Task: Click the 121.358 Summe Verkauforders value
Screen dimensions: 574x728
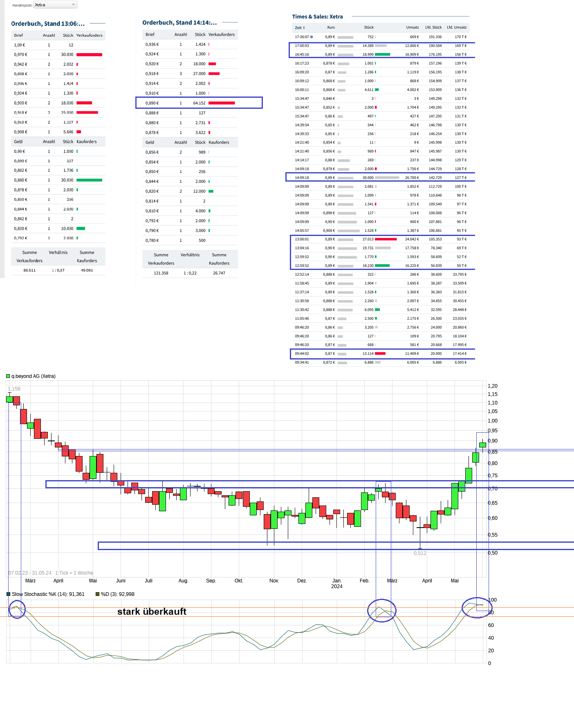Action: tap(161, 273)
